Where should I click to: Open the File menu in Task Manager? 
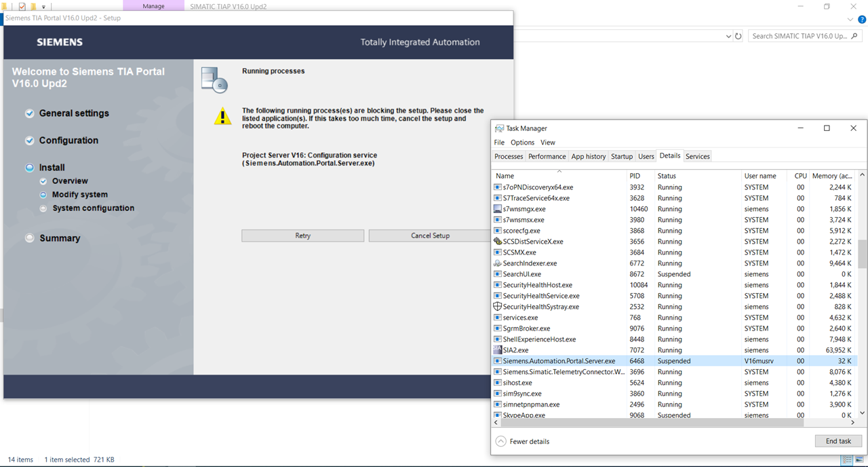(x=499, y=143)
